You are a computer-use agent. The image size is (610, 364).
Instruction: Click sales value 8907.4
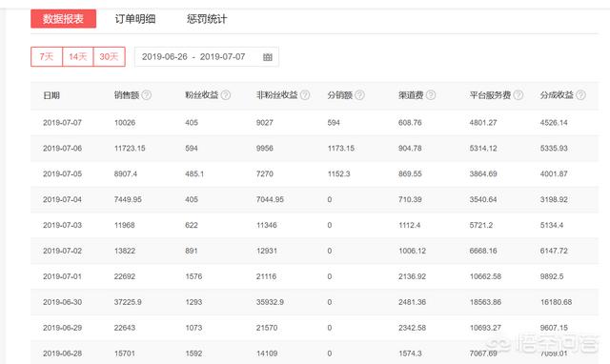(x=126, y=173)
